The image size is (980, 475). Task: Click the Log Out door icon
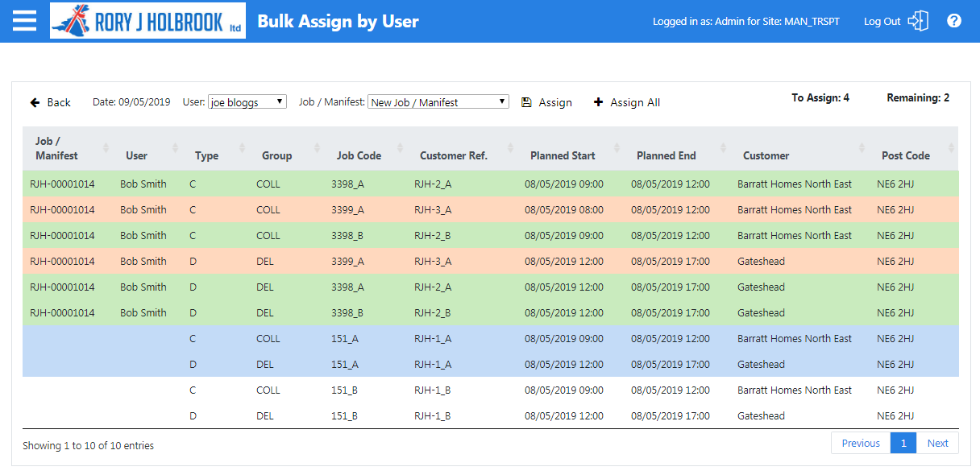(918, 21)
